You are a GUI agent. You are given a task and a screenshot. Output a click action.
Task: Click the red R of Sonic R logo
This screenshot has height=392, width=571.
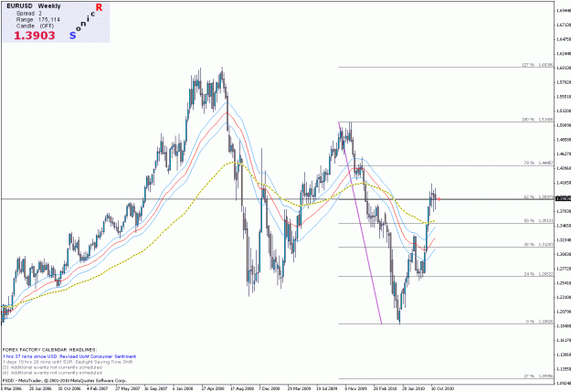pos(99,7)
